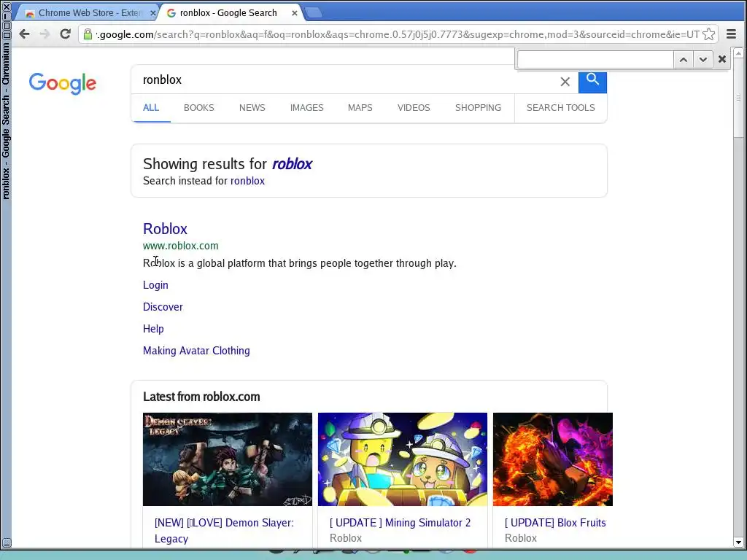The image size is (747, 560).
Task: Click the address bar URL
Action: 398,34
